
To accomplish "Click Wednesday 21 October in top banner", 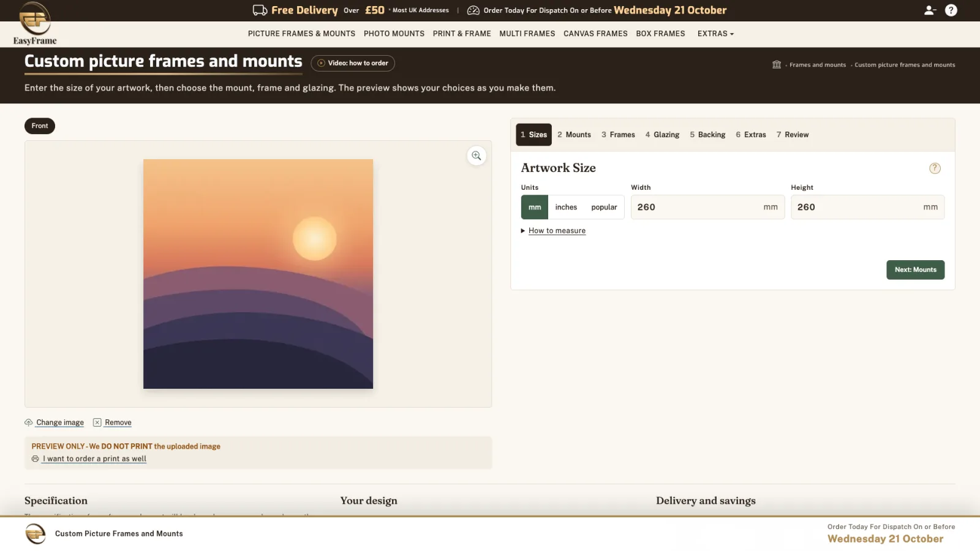I will (x=670, y=10).
